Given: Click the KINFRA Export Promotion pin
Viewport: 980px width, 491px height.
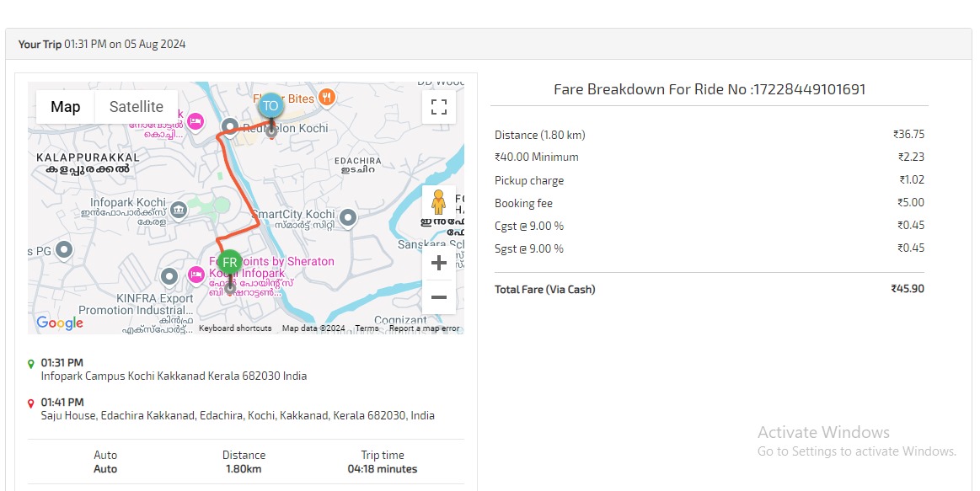Looking at the screenshot, I should point(169,276).
